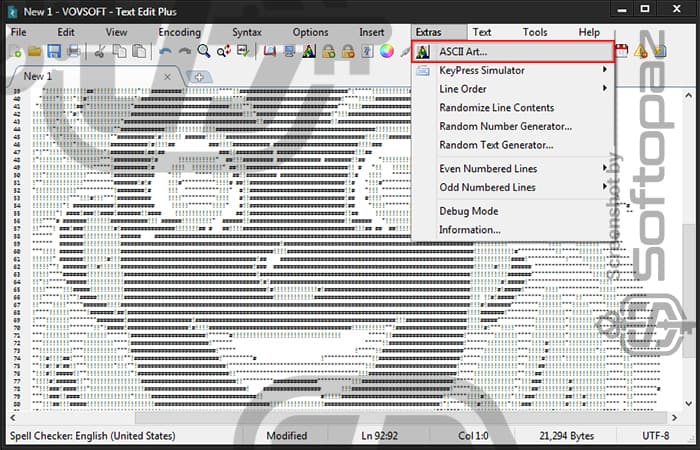This screenshot has width=700, height=450.
Task: Click the monitor screen toolbar icon
Action: click(289, 51)
